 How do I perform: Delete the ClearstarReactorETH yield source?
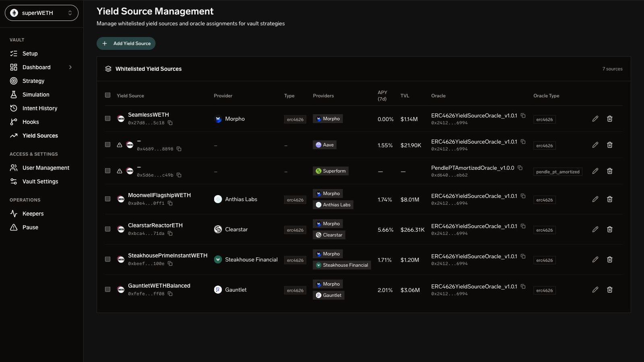click(609, 229)
